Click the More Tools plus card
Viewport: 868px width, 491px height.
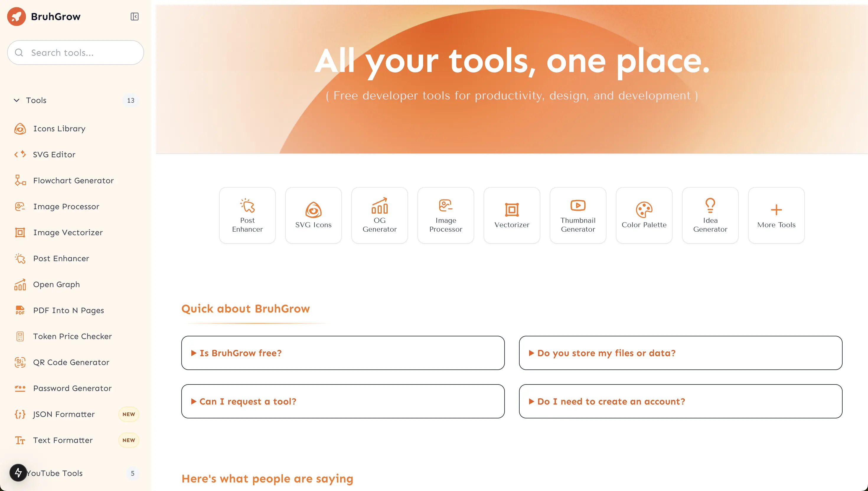point(776,215)
